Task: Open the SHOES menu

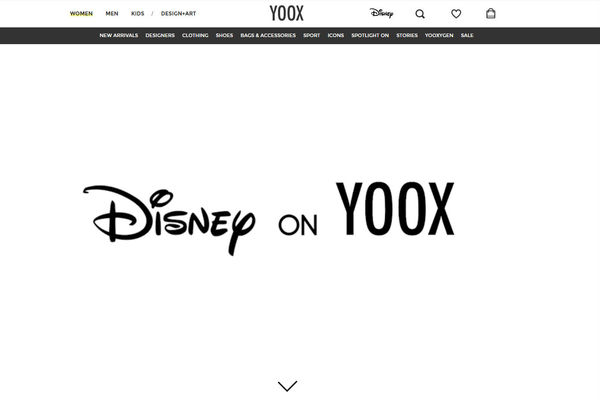Action: point(224,36)
